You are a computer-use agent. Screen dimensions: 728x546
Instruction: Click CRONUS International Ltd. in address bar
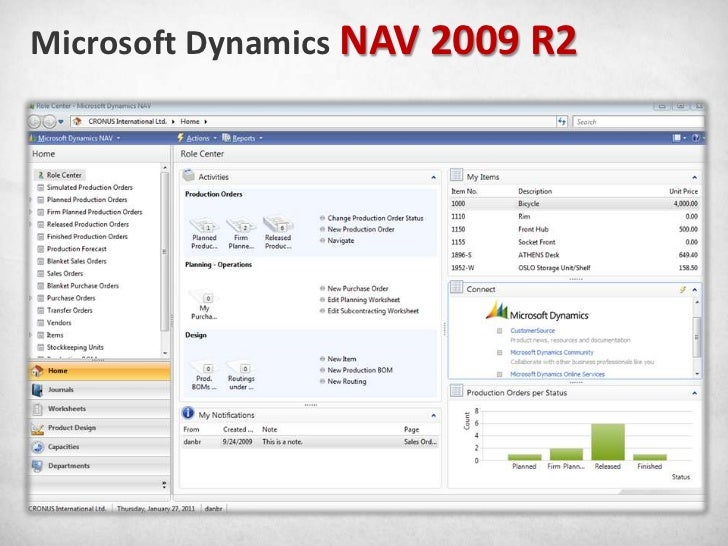(x=127, y=122)
